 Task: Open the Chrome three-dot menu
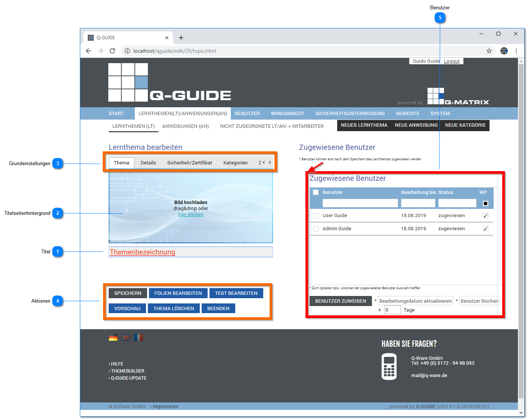516,51
